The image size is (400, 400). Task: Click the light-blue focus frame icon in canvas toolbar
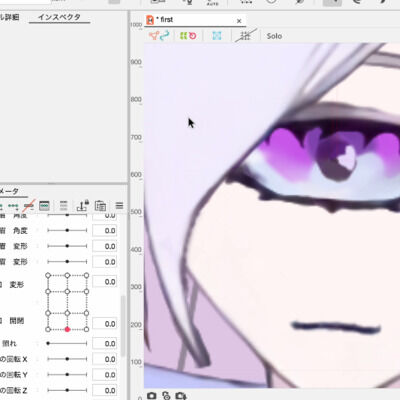coord(217,36)
